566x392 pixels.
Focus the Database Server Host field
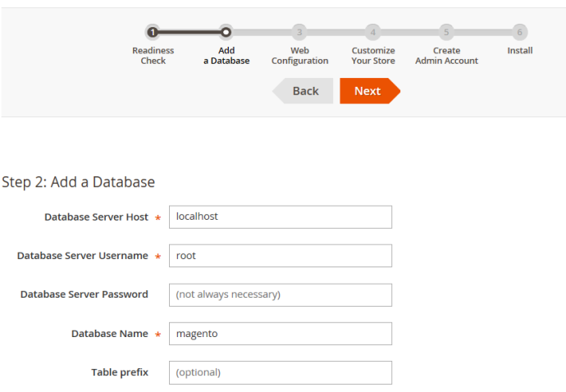pos(280,217)
